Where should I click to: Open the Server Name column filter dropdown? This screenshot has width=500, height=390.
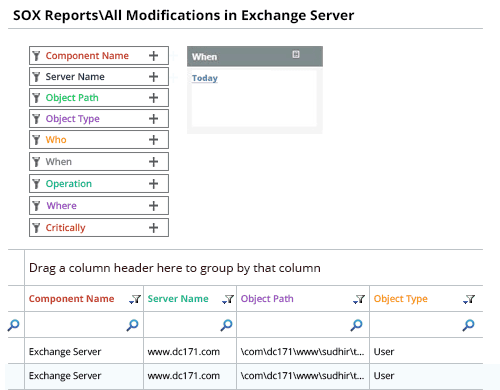[x=228, y=299]
